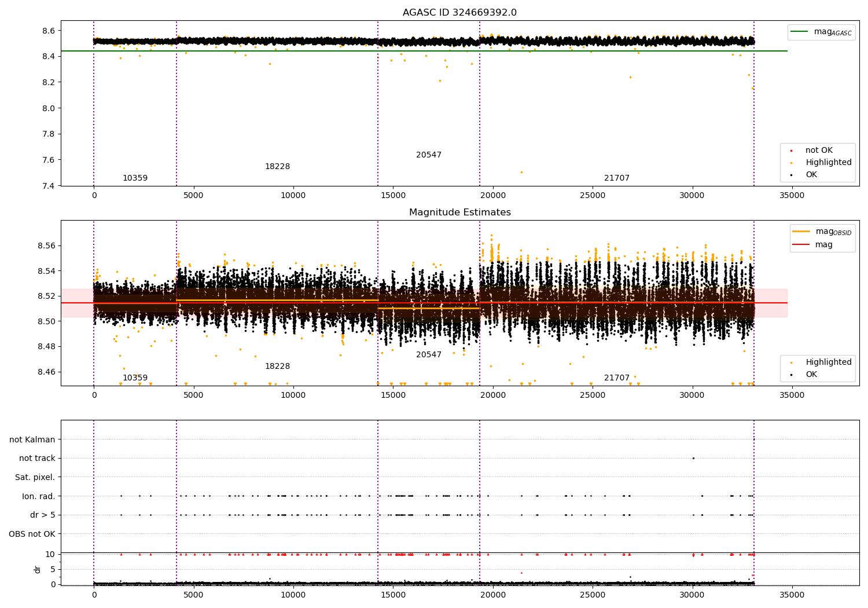
Task: Click the orange outlier point at magnitude 7.5
Action: (521, 172)
